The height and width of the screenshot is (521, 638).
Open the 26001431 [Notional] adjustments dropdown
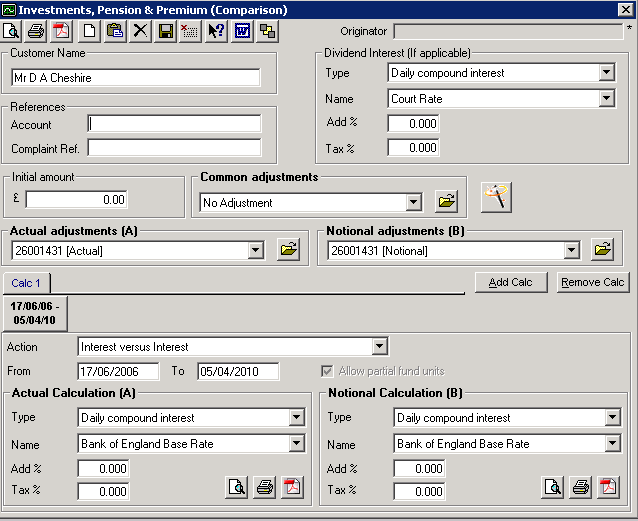tap(571, 250)
